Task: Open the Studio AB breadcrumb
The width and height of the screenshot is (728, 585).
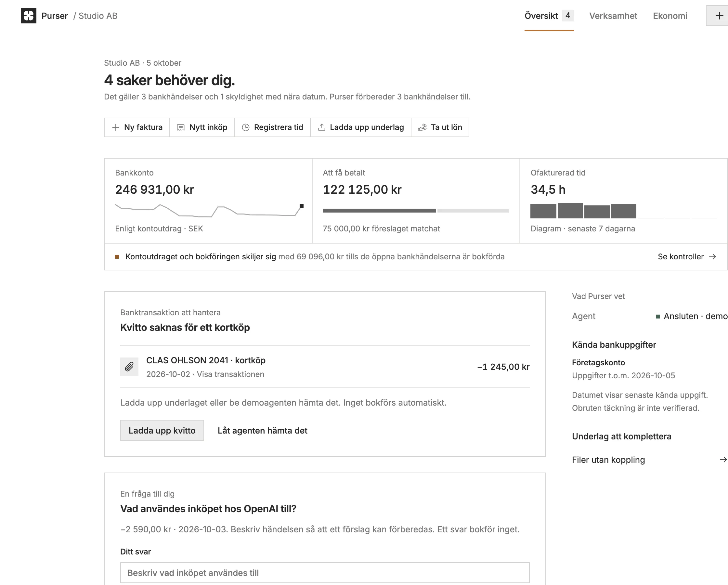Action: coord(98,16)
